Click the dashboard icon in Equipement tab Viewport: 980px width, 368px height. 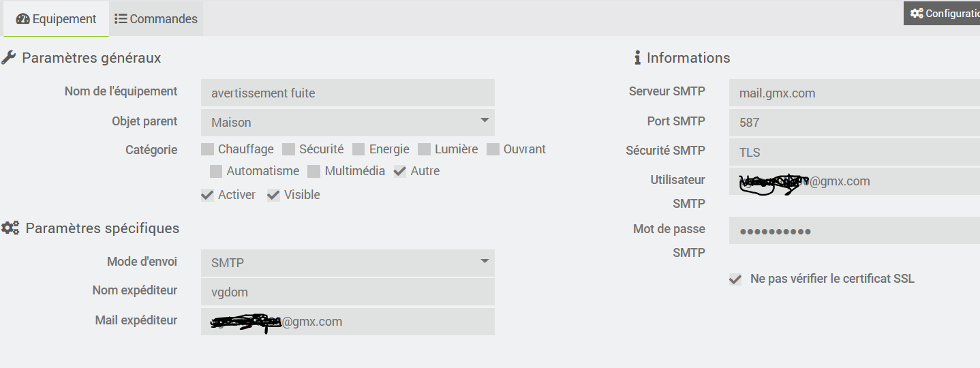pos(22,19)
